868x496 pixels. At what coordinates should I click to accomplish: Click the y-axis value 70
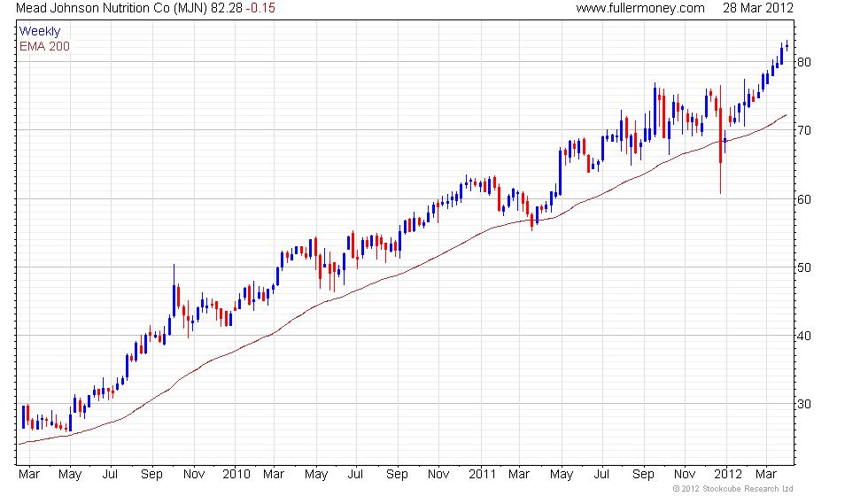[804, 131]
